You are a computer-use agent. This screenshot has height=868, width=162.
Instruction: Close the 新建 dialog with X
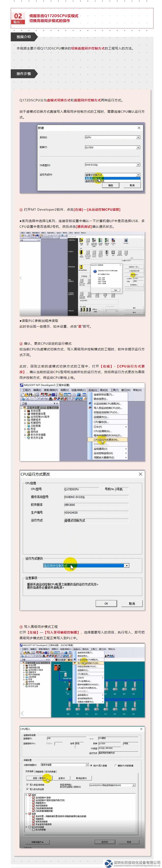139,128
